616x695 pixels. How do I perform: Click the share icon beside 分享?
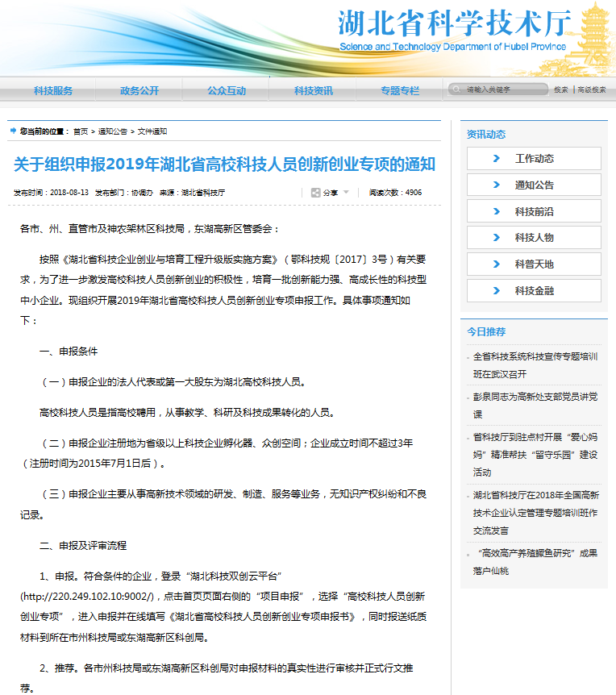[x=315, y=193]
